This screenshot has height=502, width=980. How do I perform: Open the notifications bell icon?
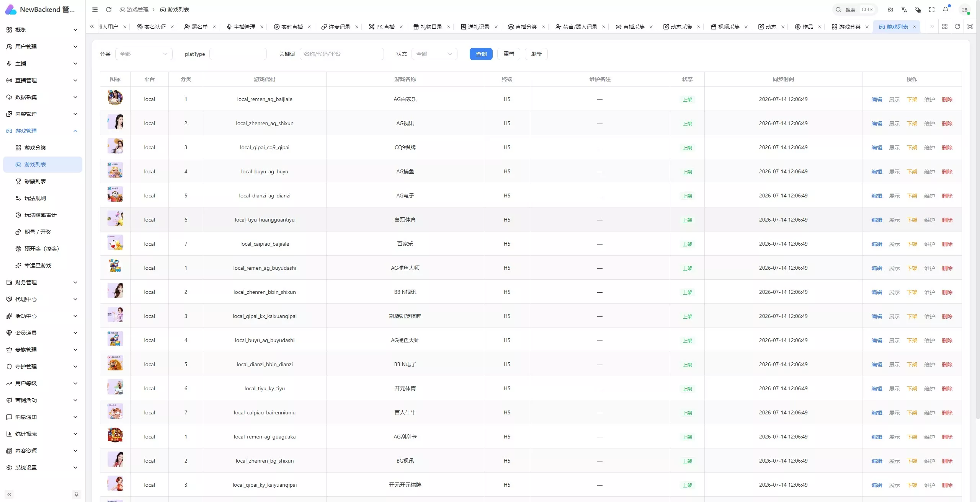[946, 10]
